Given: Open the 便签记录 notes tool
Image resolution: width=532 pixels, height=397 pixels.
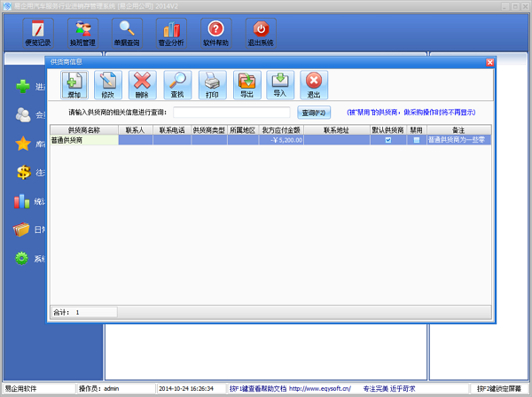Looking at the screenshot, I should pyautogui.click(x=38, y=33).
